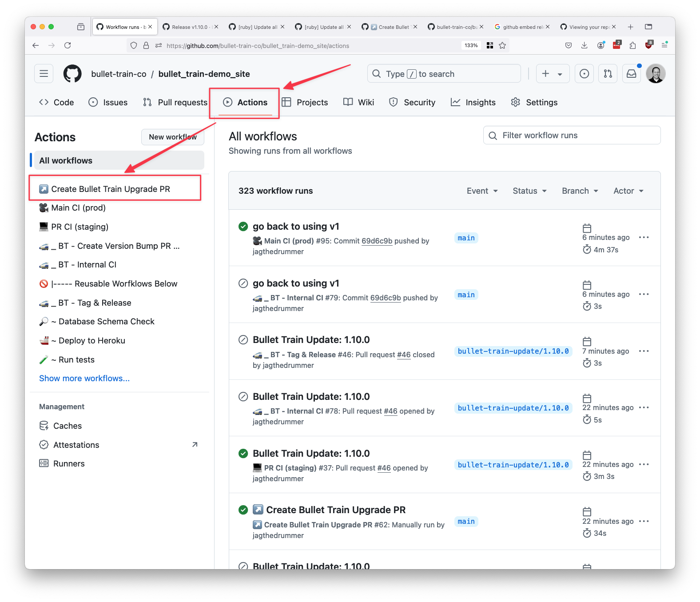Open the Issues tab
This screenshot has height=602, width=700.
coord(108,102)
